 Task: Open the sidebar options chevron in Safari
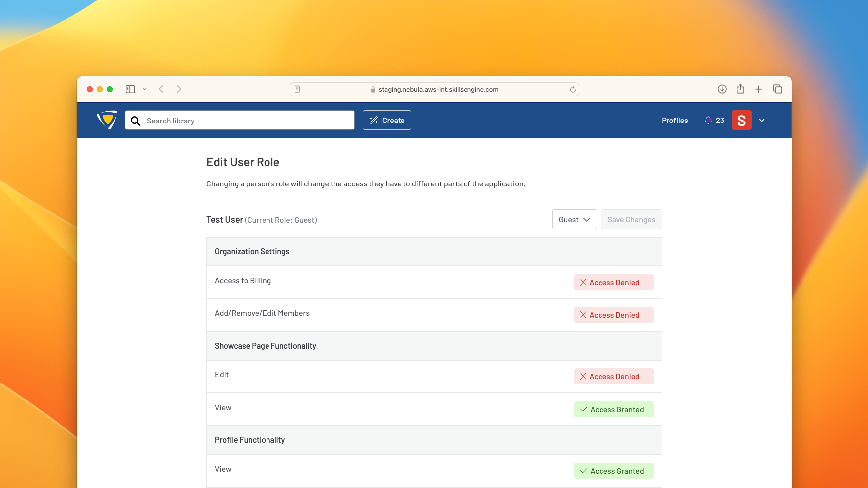(145, 89)
